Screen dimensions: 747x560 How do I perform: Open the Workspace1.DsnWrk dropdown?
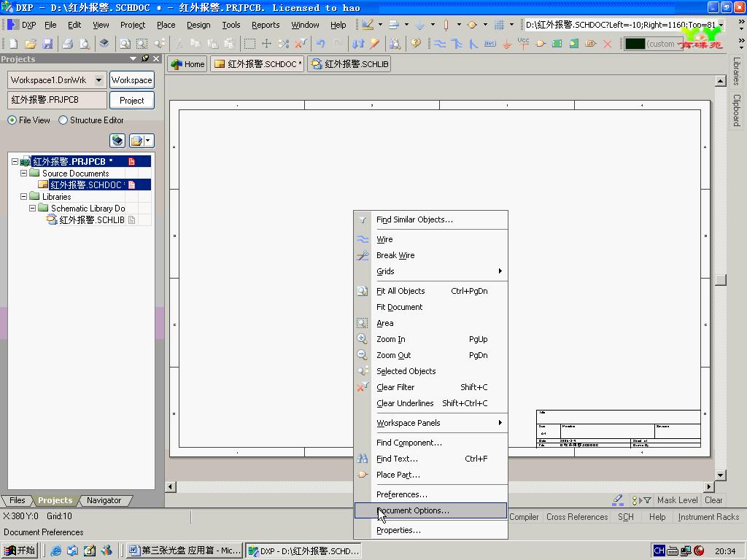tap(98, 80)
